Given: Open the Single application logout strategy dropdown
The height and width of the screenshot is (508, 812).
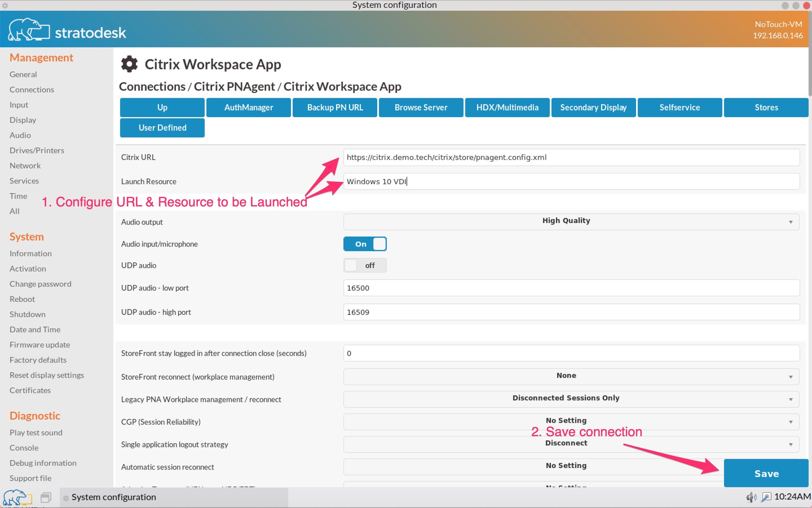Looking at the screenshot, I should [791, 444].
